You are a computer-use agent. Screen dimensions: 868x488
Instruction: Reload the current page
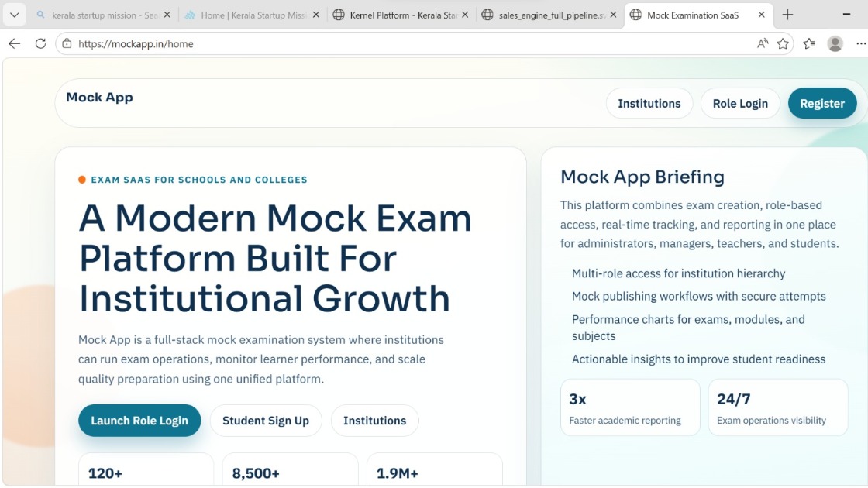click(x=40, y=44)
